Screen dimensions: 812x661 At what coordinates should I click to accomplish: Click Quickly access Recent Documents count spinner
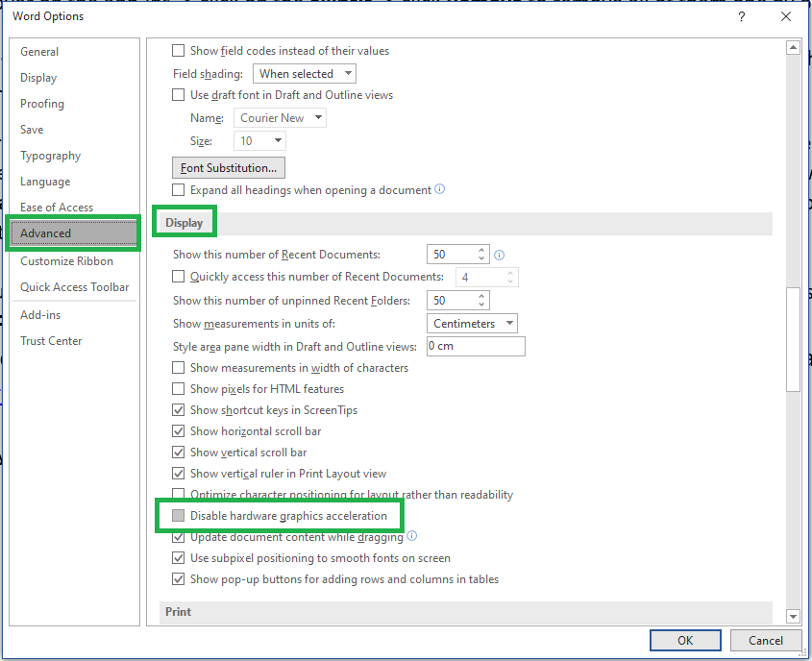tap(487, 278)
